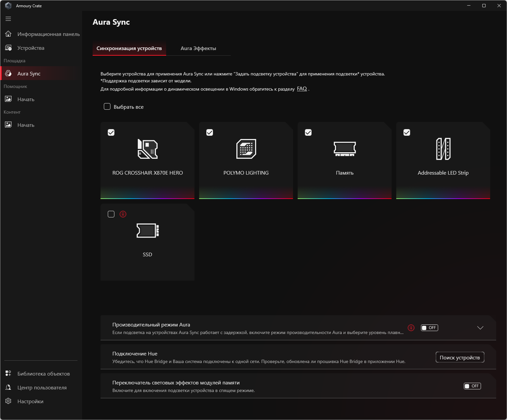This screenshot has width=507, height=420.
Task: Click the POLYMO LIGHTING device icon
Action: 246,149
